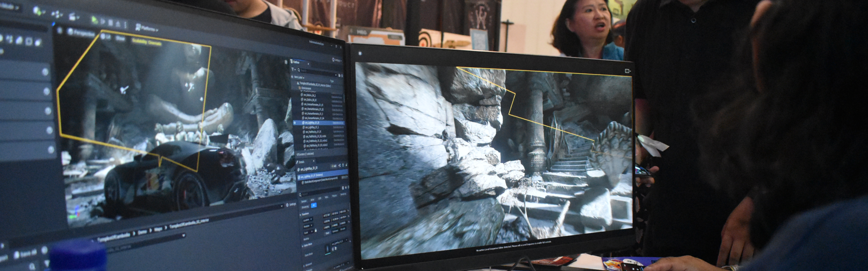The image size is (868, 271).
Task: Open the Scale type dropdown
Action: click(308, 232)
